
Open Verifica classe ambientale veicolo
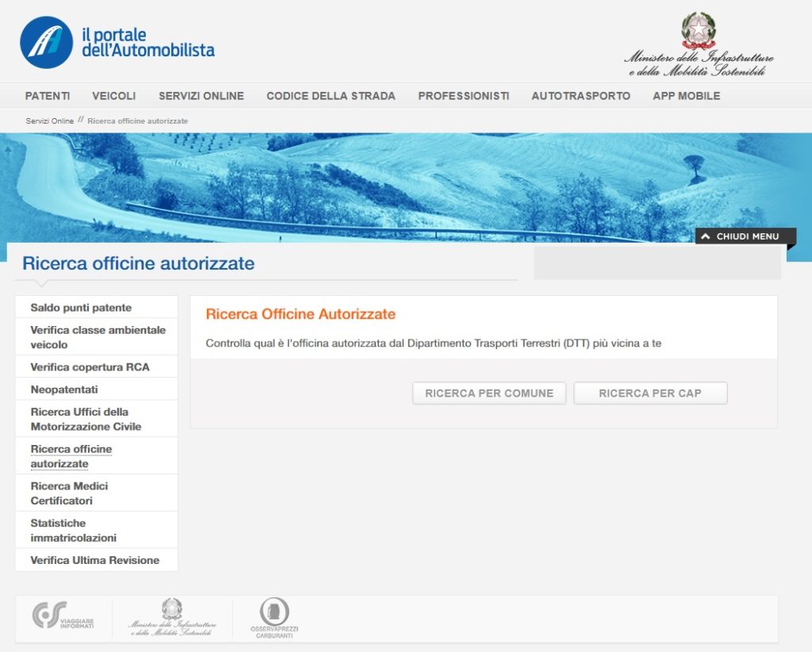[97, 337]
